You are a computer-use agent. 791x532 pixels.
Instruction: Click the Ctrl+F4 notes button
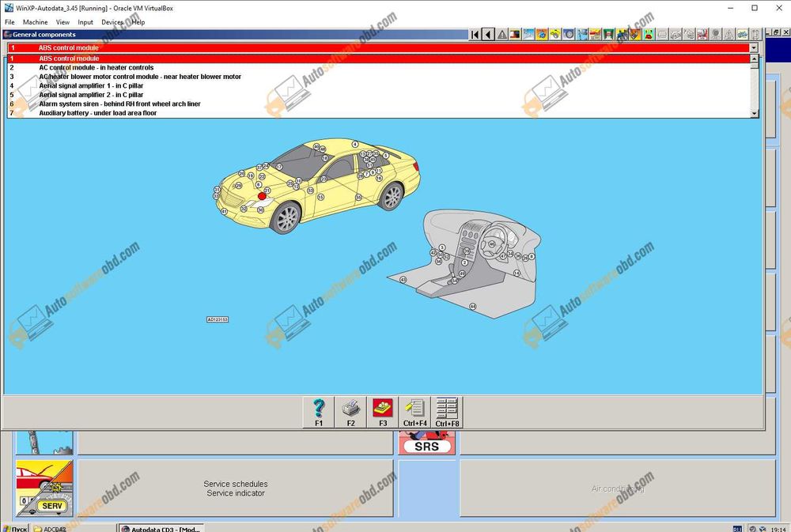414,413
